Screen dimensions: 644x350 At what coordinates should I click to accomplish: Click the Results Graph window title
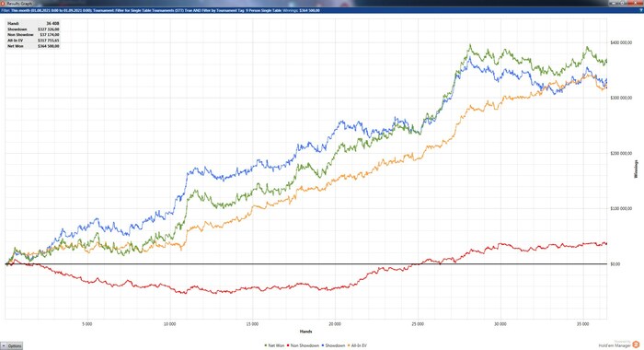pos(19,4)
